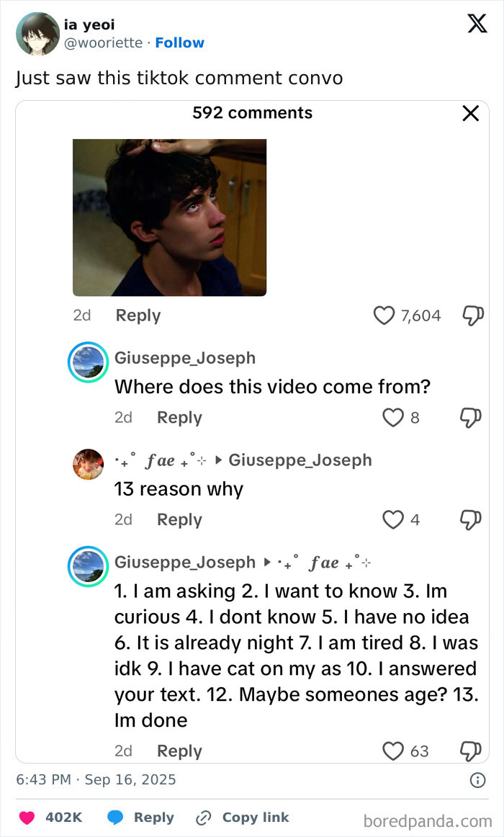Screen dimensions: 504x837
Task: Open the tweet info icon
Action: 477,780
